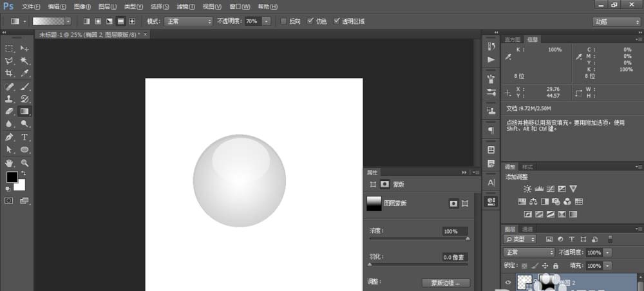The image size is (644, 291).
Task: Click the black foreground color swatch
Action: point(12,176)
